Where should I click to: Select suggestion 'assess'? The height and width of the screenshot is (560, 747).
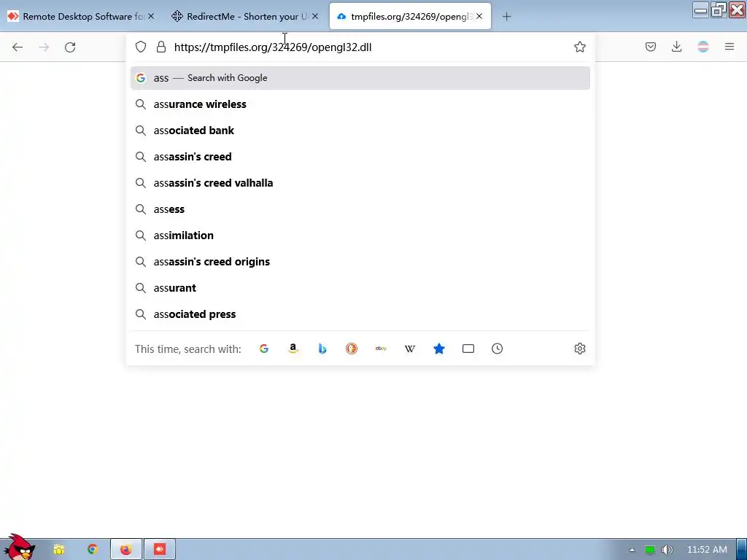(x=360, y=209)
